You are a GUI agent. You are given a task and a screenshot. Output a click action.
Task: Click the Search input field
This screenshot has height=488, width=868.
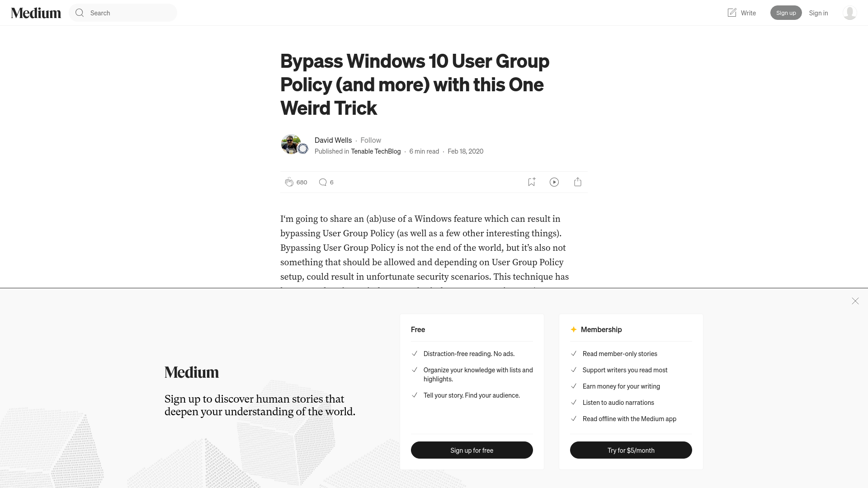(x=123, y=13)
